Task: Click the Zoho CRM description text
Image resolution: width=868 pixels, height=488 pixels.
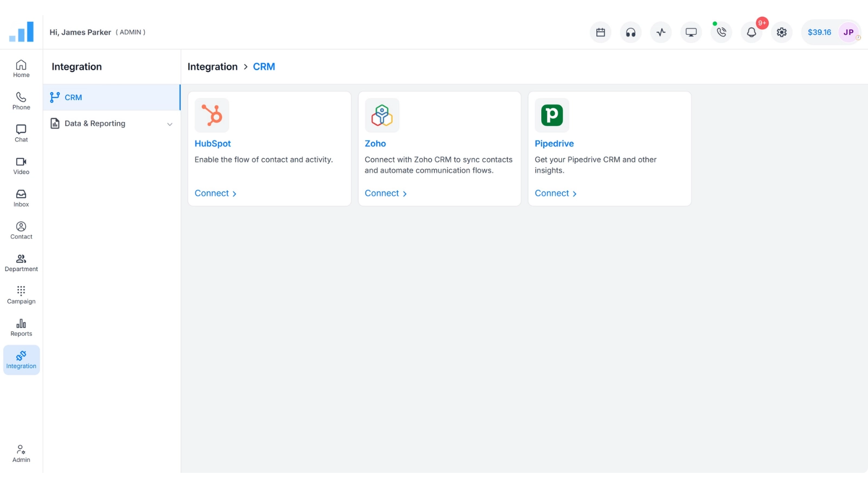Action: tap(438, 165)
